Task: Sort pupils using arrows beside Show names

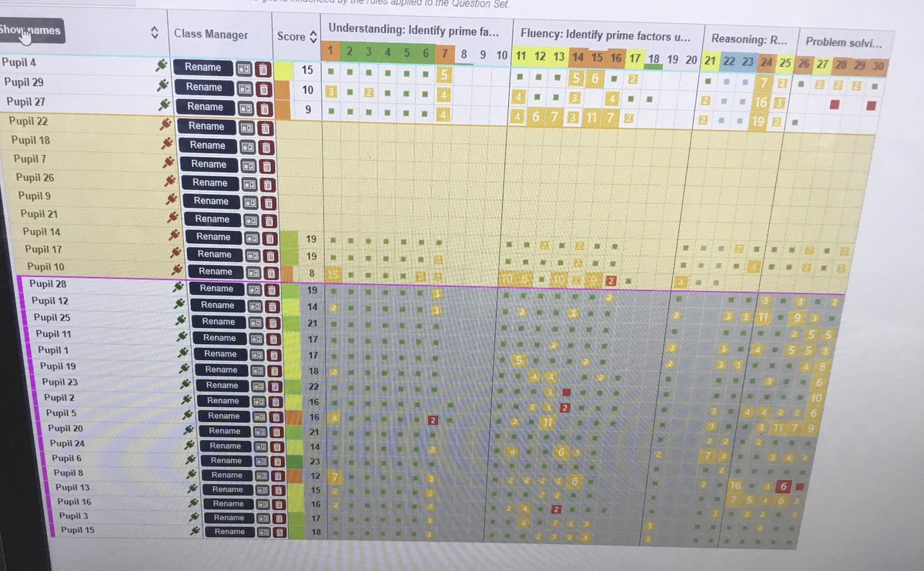Action: click(154, 33)
